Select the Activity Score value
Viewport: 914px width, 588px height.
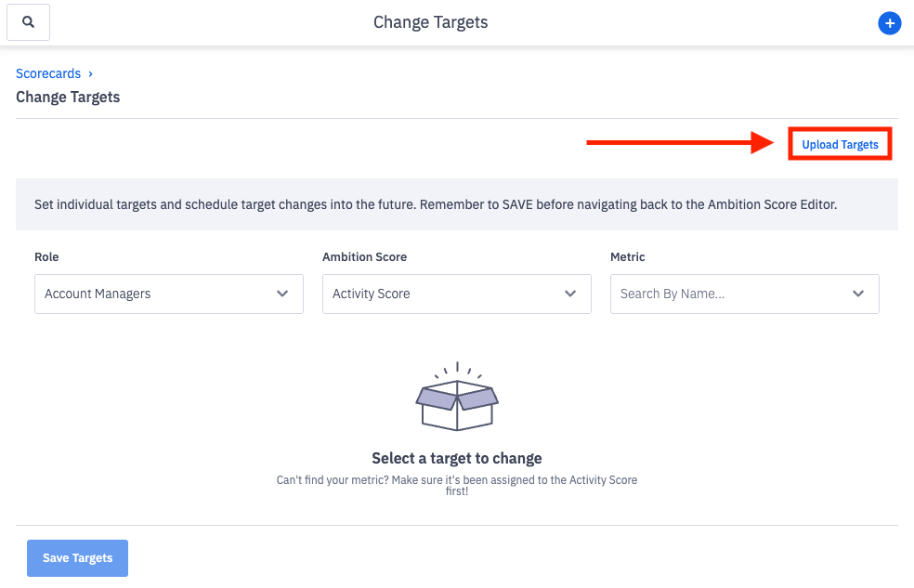[372, 294]
